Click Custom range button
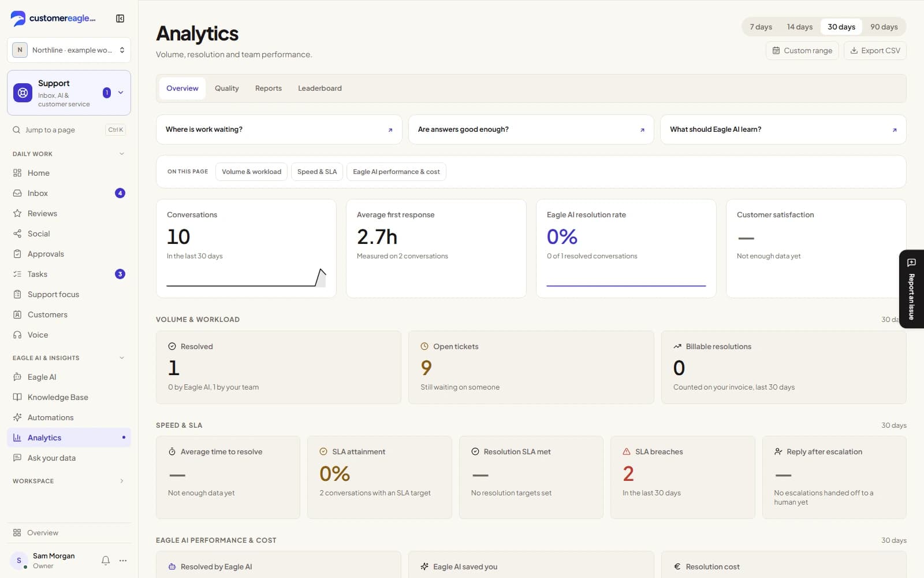This screenshot has width=924, height=578. (802, 50)
